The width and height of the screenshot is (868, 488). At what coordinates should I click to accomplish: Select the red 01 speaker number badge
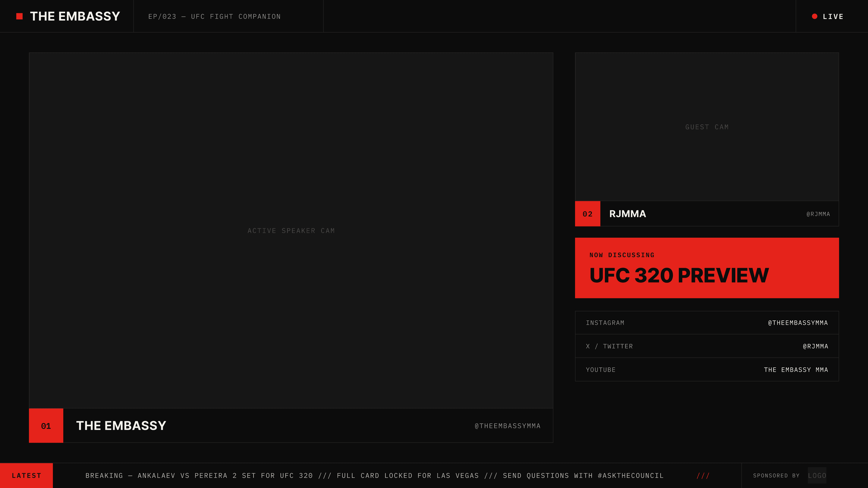pyautogui.click(x=46, y=426)
